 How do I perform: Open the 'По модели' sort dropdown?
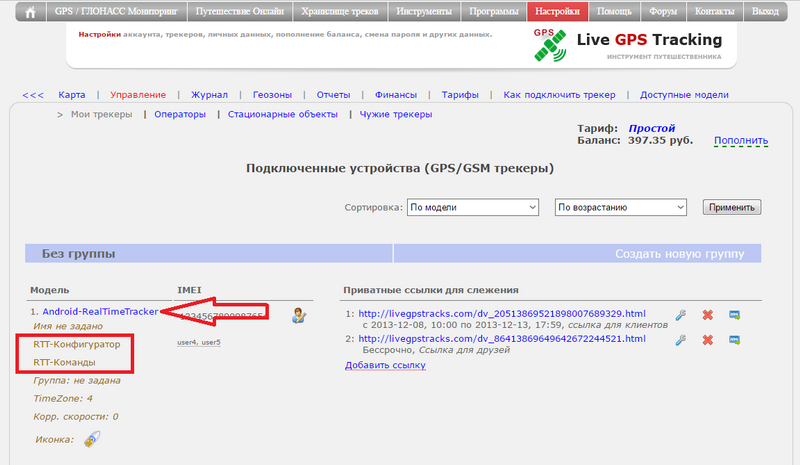(x=473, y=207)
